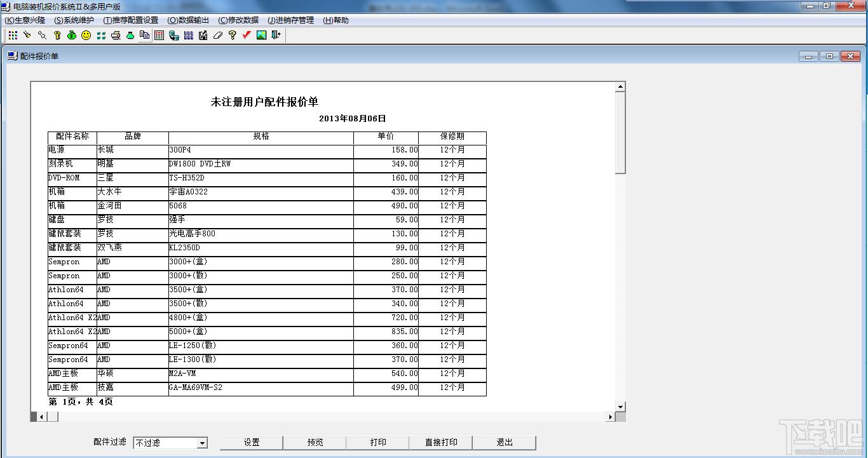Click the yellow key toolbar icon

click(x=57, y=36)
